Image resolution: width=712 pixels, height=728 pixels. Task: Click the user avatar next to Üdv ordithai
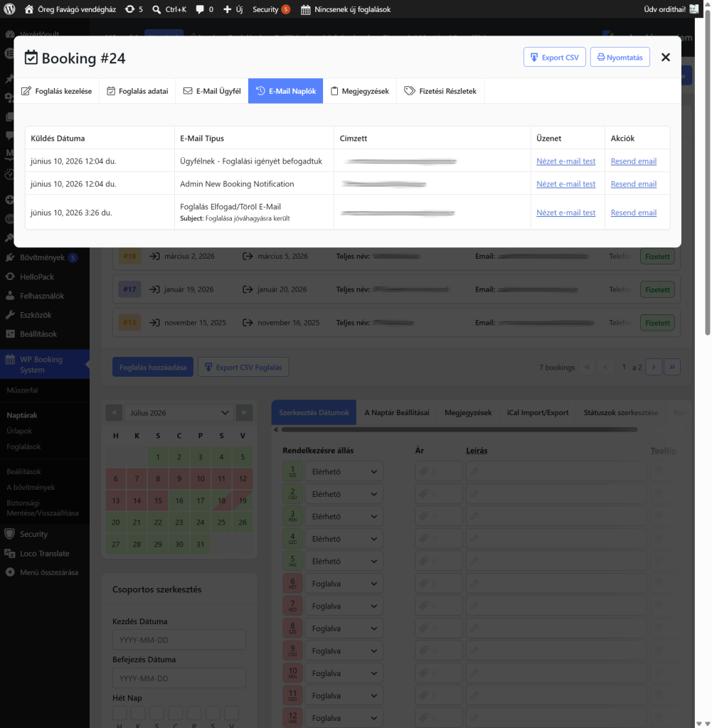coord(694,9)
